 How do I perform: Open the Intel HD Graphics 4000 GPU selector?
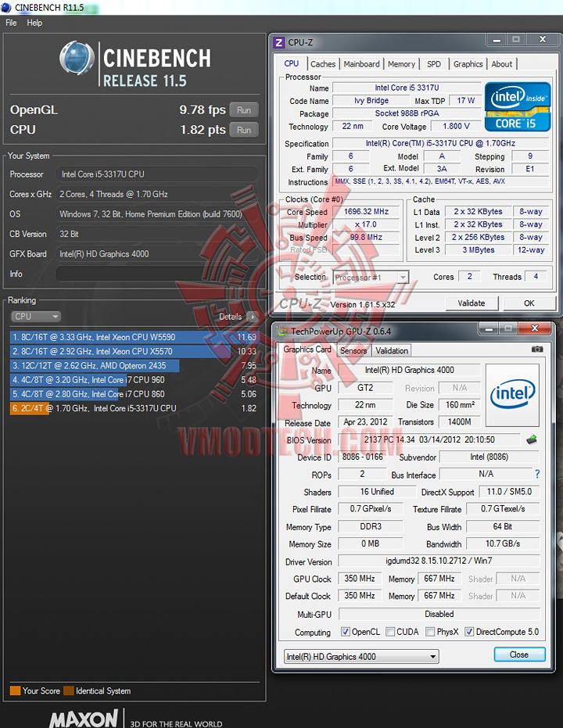click(x=361, y=657)
